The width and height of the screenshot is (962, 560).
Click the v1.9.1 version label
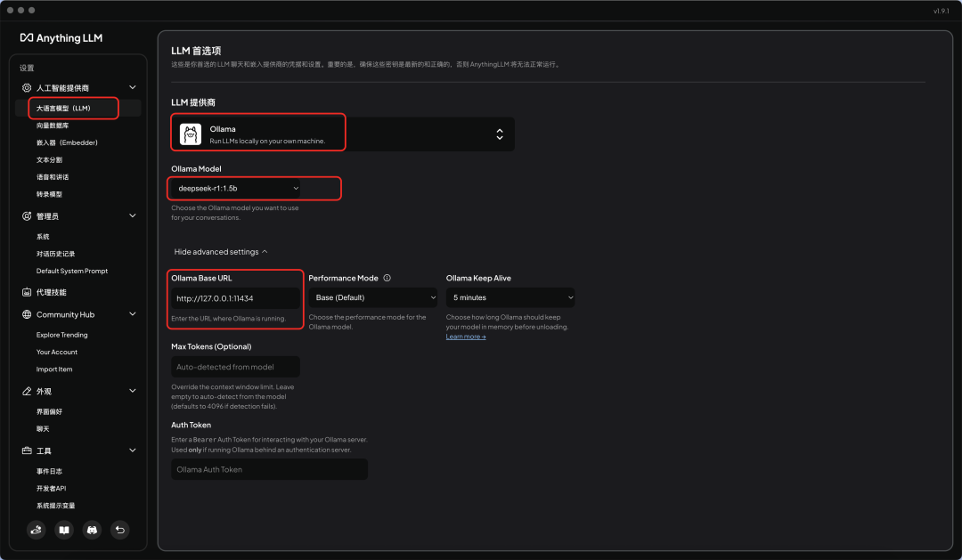tap(942, 11)
